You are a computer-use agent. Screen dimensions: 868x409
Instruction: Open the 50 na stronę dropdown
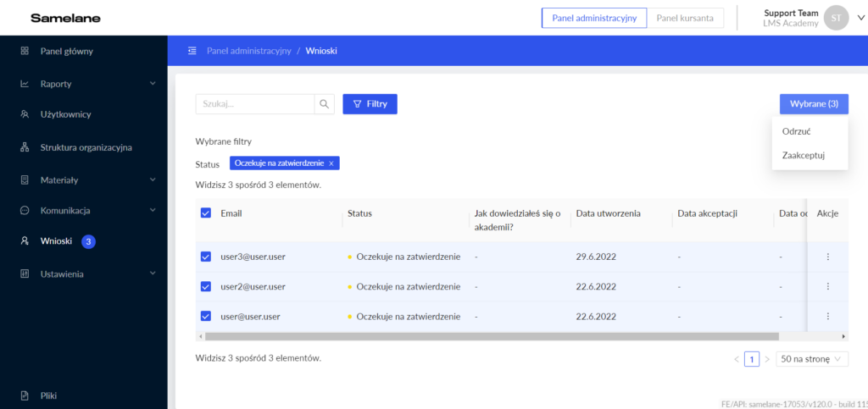point(811,359)
